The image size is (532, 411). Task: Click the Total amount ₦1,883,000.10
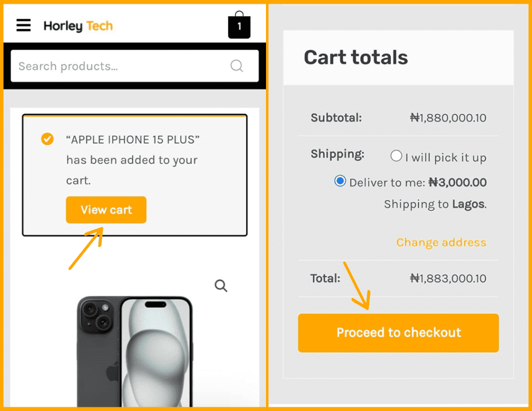pos(447,279)
